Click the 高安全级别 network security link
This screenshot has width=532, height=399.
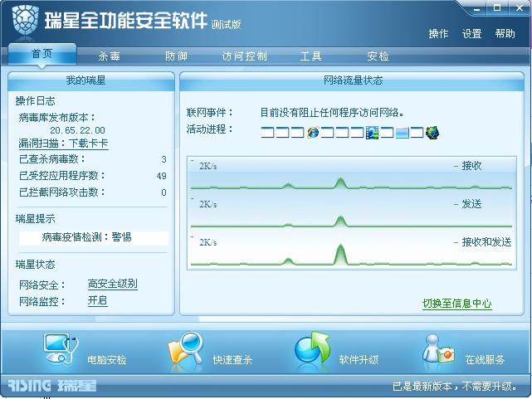(x=113, y=284)
